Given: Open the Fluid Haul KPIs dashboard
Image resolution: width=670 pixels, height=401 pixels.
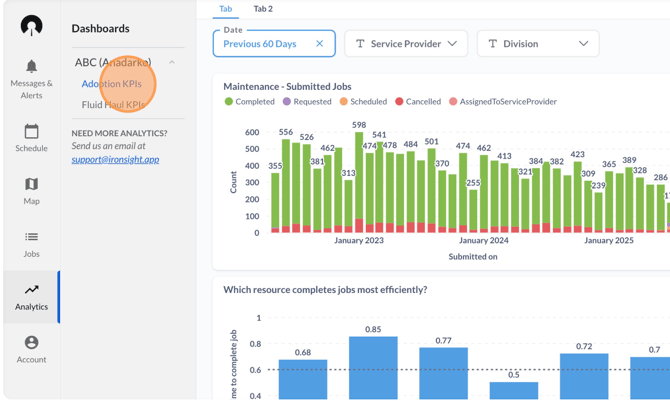Looking at the screenshot, I should click(113, 105).
